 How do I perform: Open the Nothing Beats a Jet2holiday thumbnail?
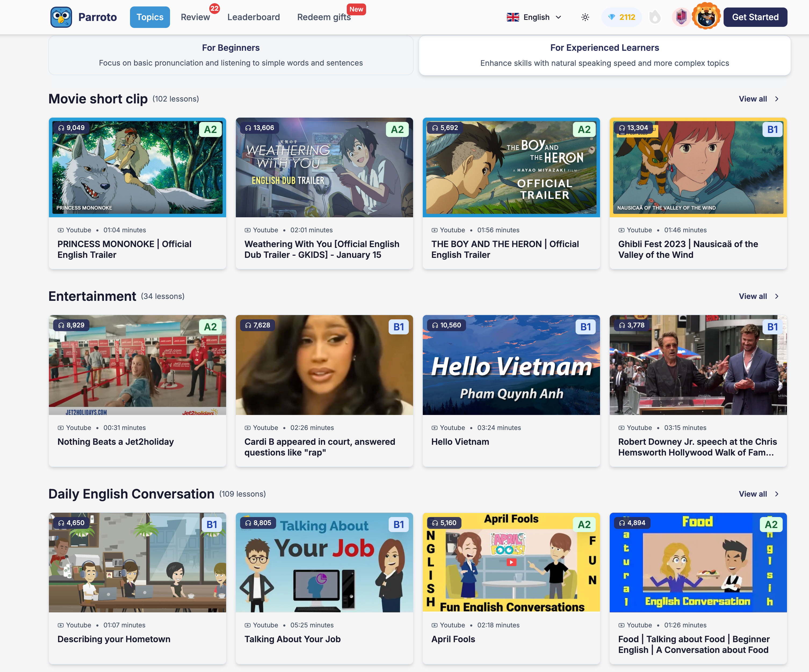pos(138,365)
